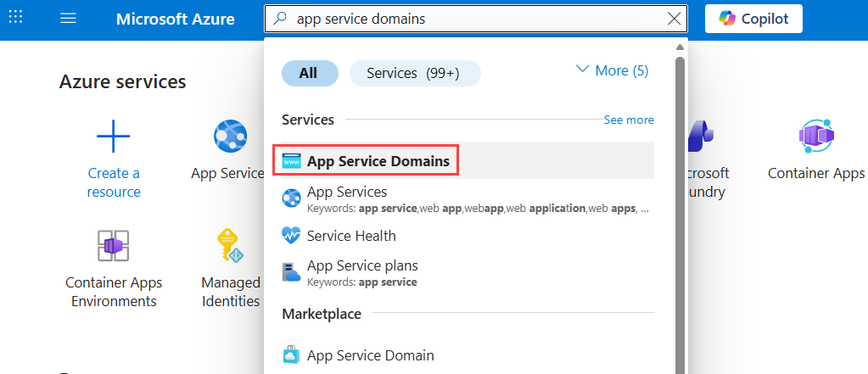Expand the More (5) filters
This screenshot has width=868, height=374.
[613, 71]
